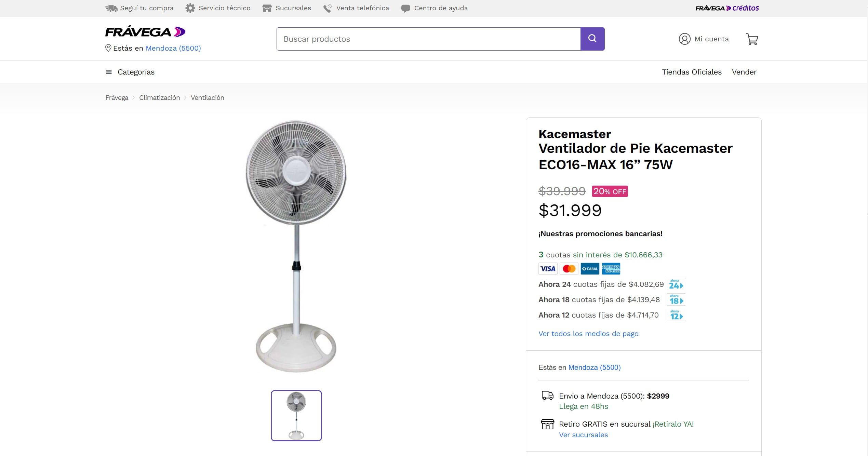Open Tiendas Oficiales
Image resolution: width=868 pixels, height=456 pixels.
pyautogui.click(x=692, y=72)
